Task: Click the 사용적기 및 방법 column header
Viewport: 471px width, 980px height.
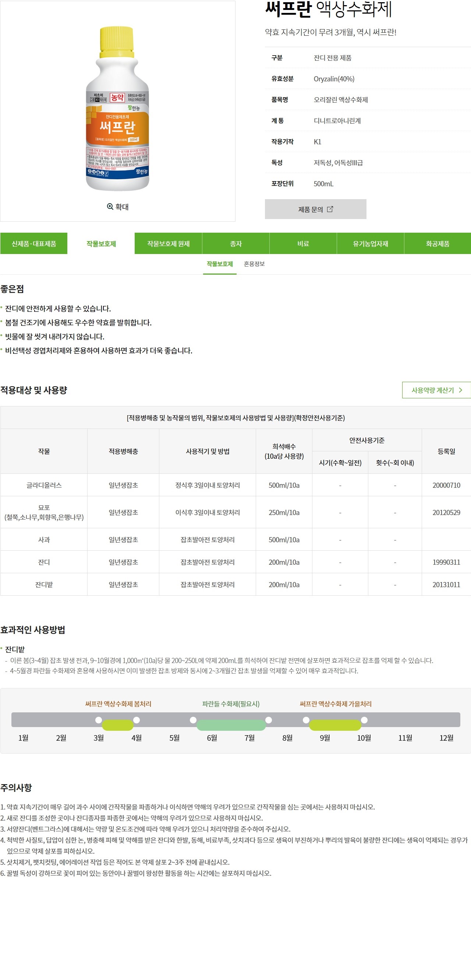Action: (x=208, y=451)
